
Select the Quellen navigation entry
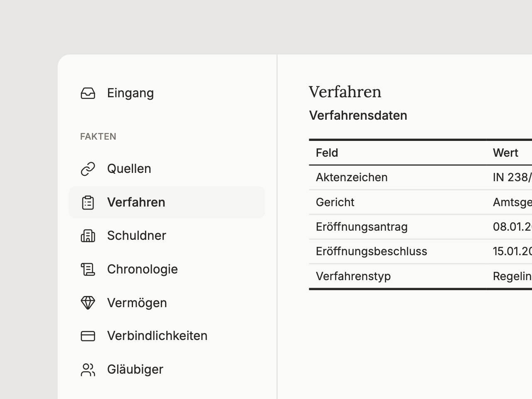[x=129, y=169]
